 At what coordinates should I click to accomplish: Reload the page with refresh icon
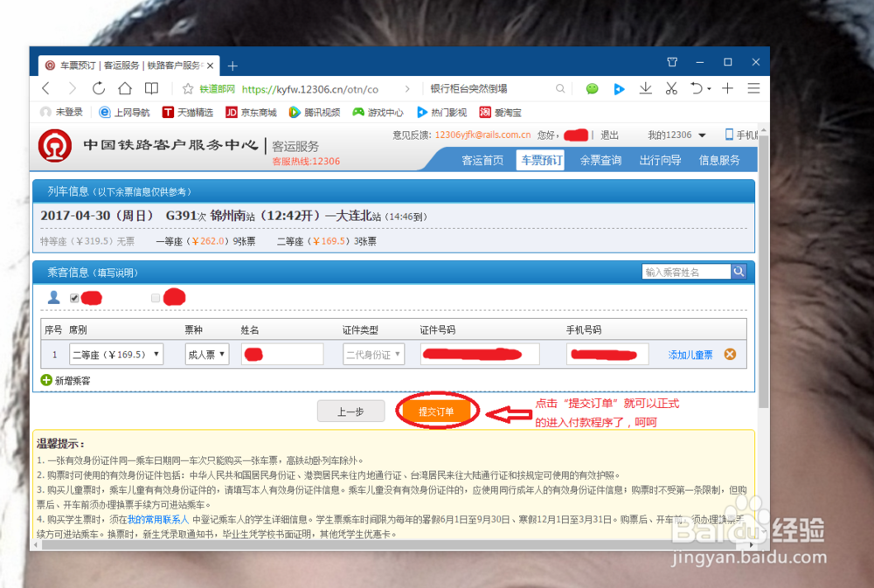point(99,88)
